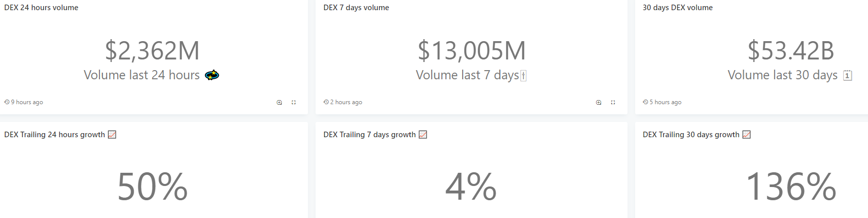Click the zoom-plus icon in 7 days volume card
The width and height of the screenshot is (868, 218).
pos(599,103)
